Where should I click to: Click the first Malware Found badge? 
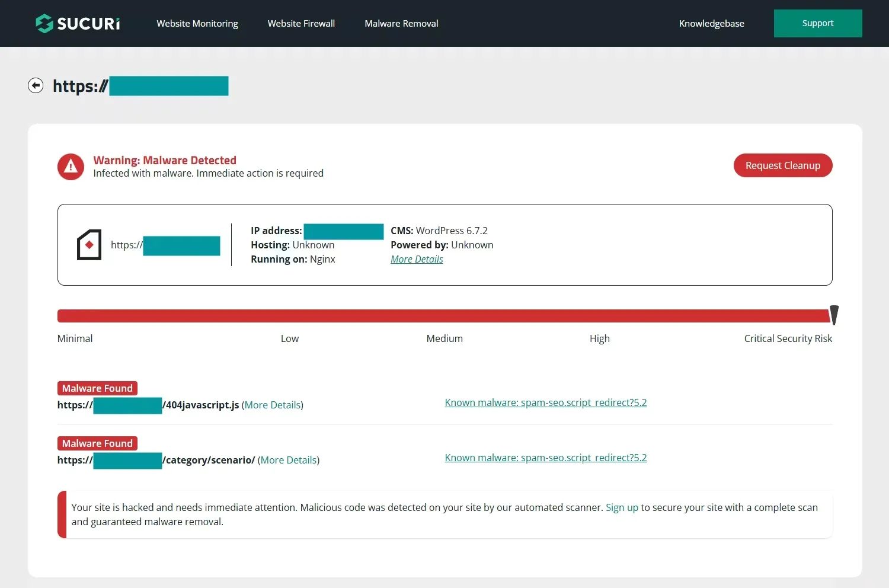click(97, 388)
